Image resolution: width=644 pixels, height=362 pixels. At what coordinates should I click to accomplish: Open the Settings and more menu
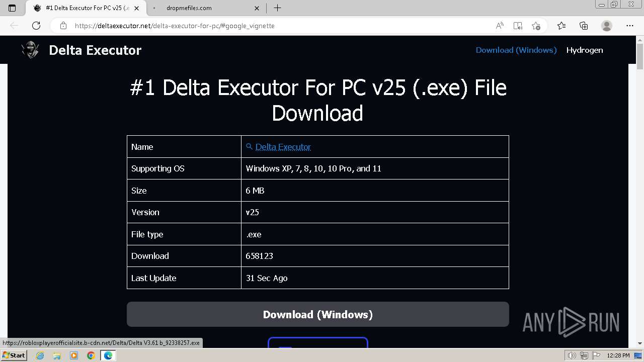click(629, 26)
